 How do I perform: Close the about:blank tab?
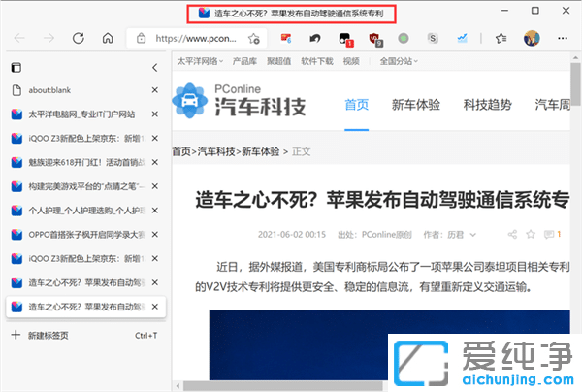155,90
